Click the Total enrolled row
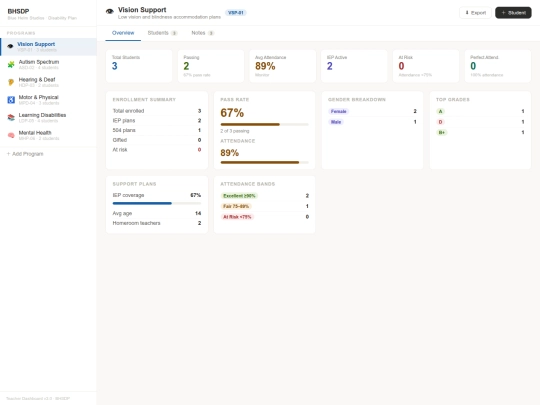 157,111
